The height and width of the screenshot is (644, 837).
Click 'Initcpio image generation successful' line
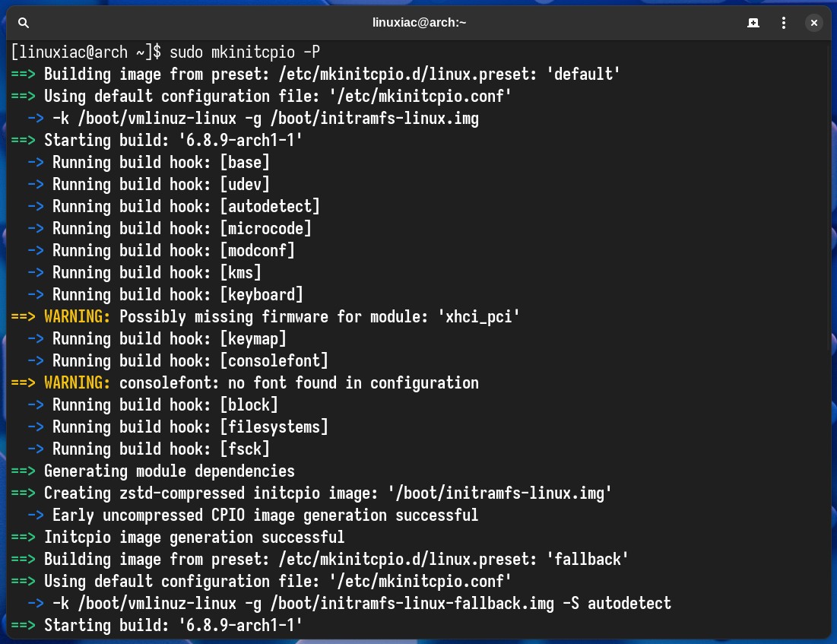click(178, 538)
